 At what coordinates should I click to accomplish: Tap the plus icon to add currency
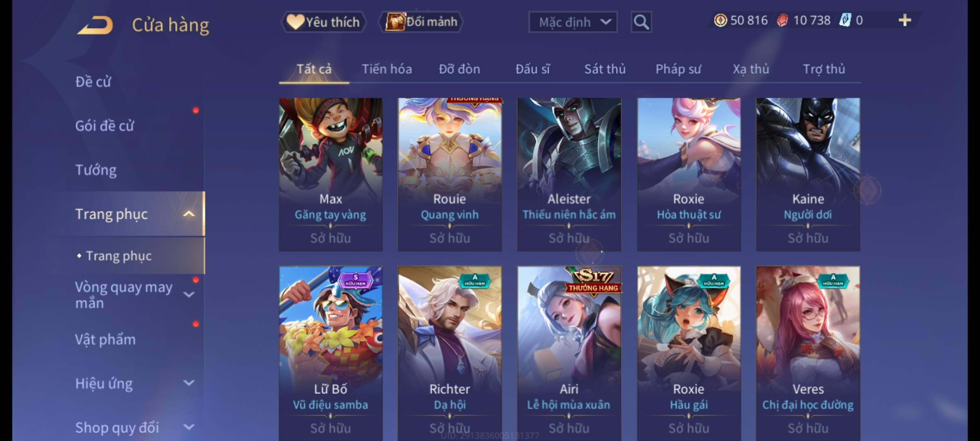(905, 20)
